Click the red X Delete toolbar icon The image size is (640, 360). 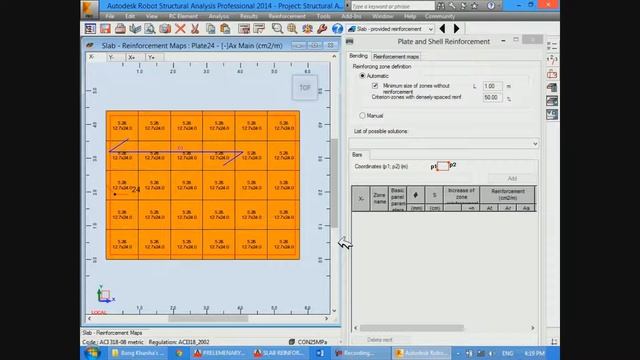(180, 29)
